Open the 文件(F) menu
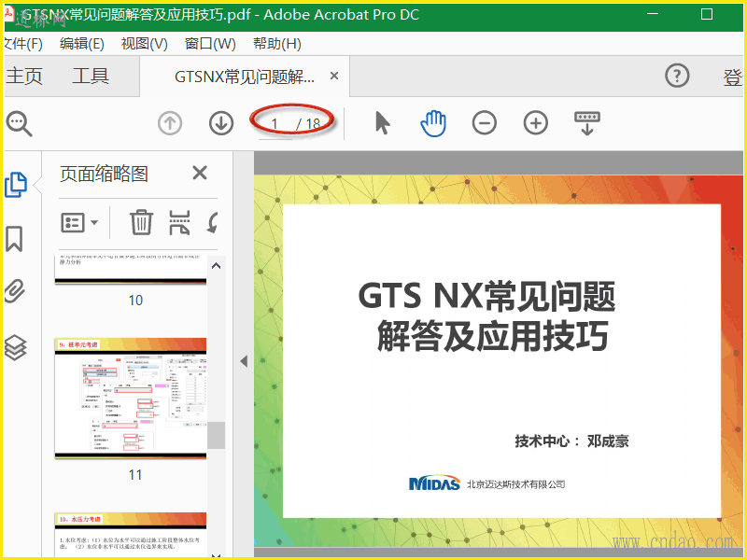Viewport: 747px width, 560px height. pyautogui.click(x=22, y=44)
